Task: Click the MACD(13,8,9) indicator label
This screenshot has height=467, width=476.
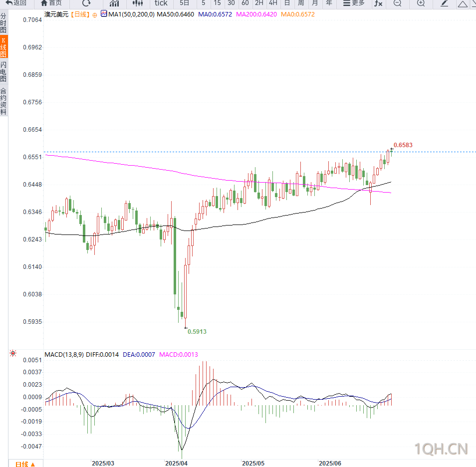Action: (x=64, y=355)
